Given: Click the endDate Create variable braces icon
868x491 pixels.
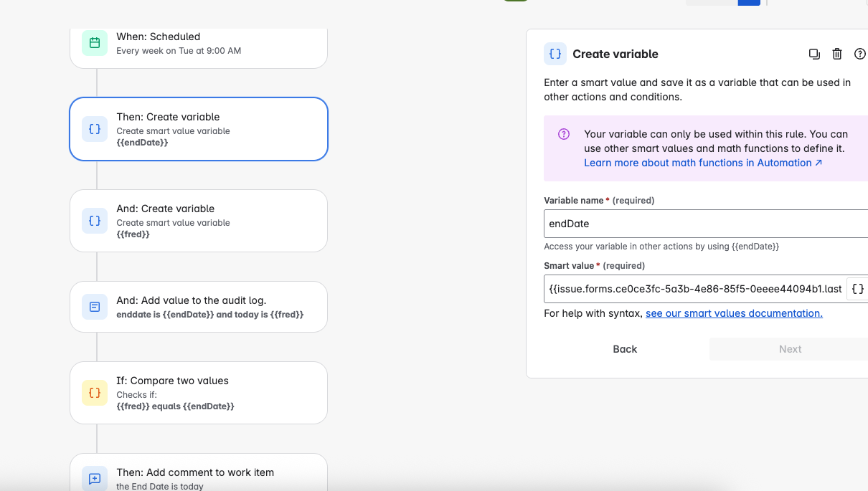Looking at the screenshot, I should [95, 129].
